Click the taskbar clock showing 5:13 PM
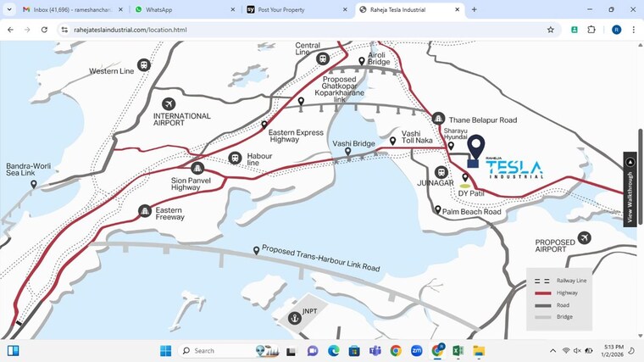The width and height of the screenshot is (644, 362). (613, 350)
